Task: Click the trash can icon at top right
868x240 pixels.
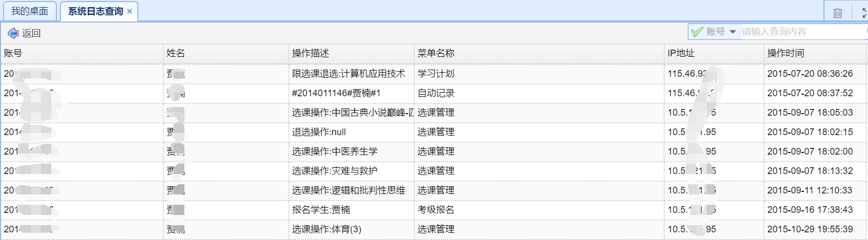Action: 838,13
